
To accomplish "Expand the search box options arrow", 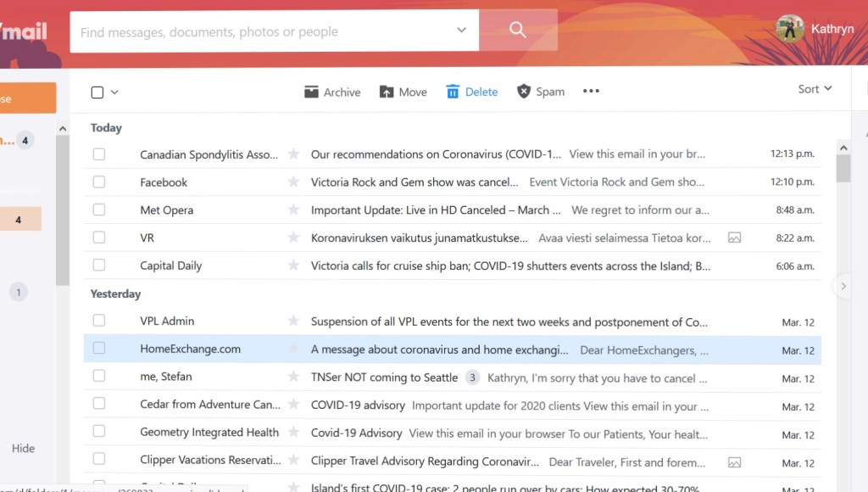I will pos(461,31).
